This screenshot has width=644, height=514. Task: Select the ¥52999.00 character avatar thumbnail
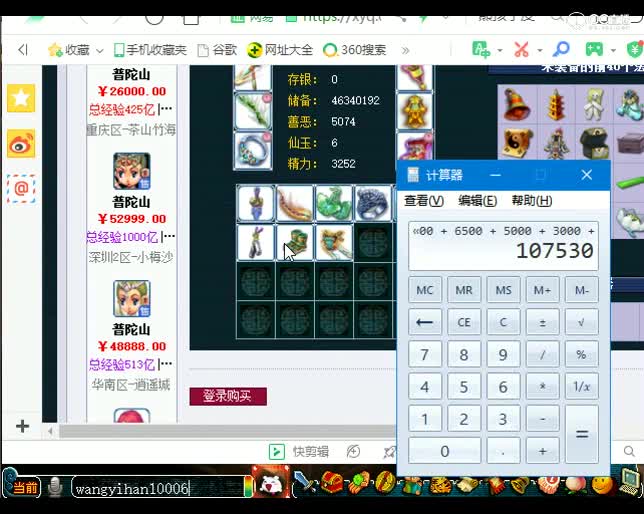point(131,171)
